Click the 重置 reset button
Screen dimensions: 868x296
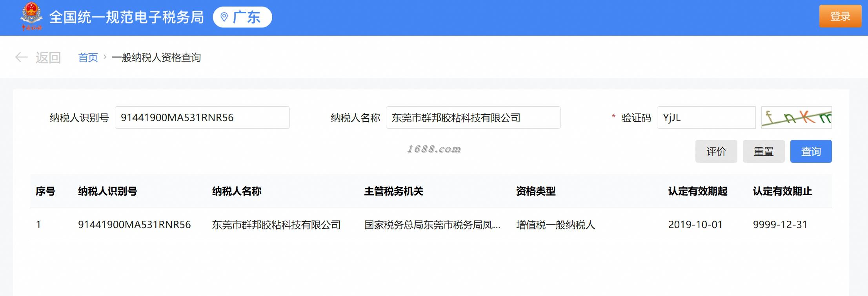point(764,151)
